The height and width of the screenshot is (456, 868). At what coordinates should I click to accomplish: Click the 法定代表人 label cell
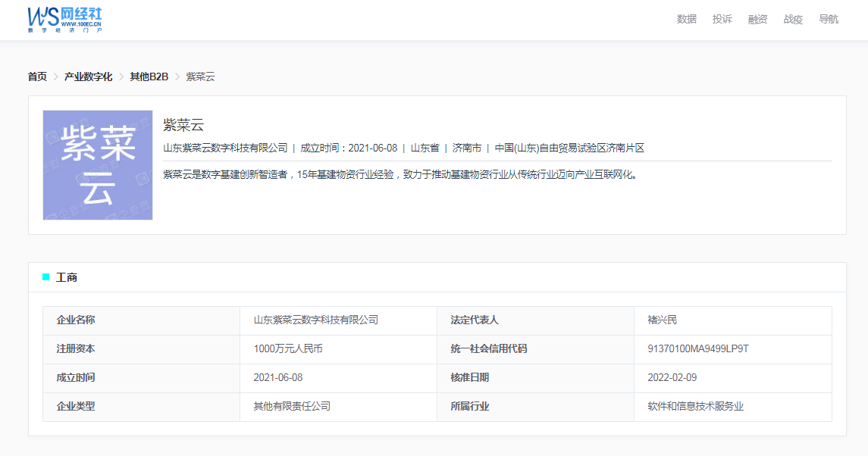(535, 320)
